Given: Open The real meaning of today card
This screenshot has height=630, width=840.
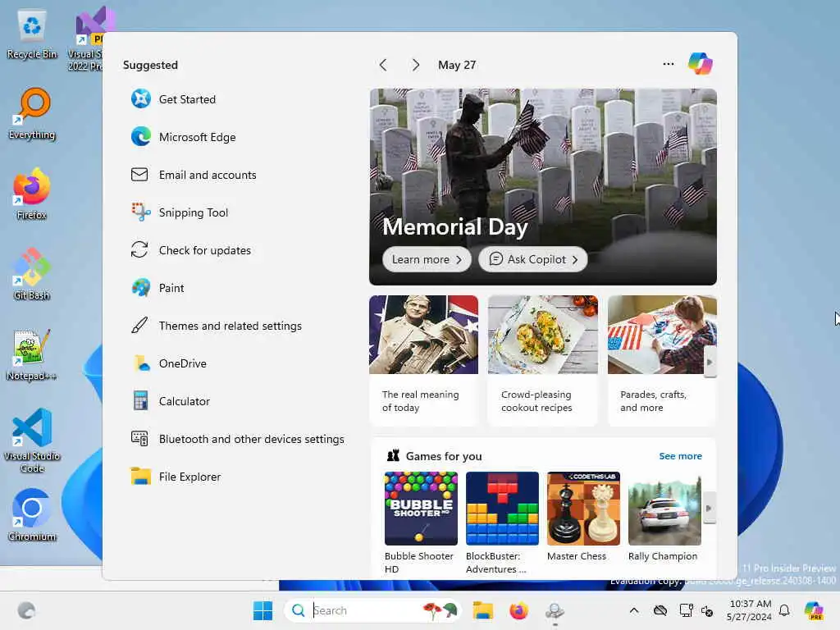Looking at the screenshot, I should pyautogui.click(x=423, y=361).
